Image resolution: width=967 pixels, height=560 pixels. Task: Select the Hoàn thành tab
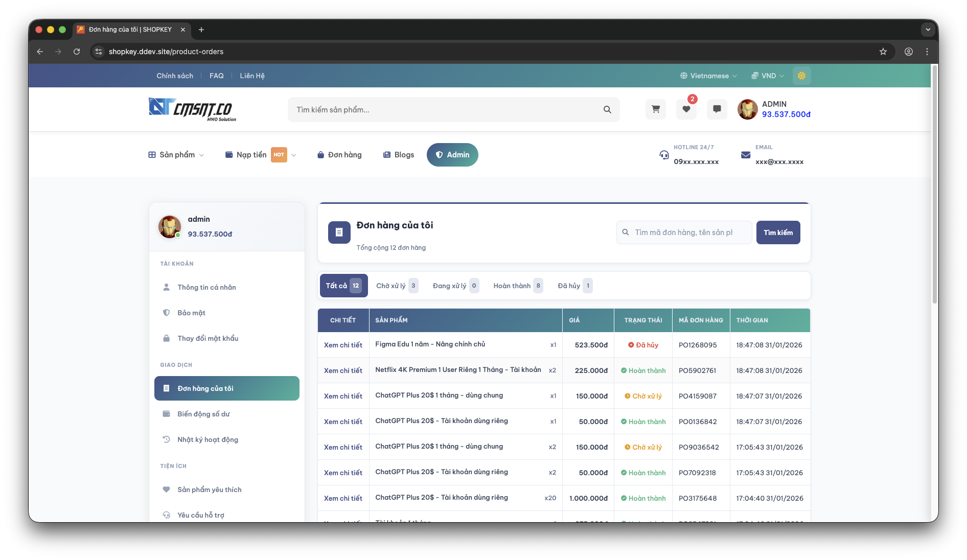(x=517, y=286)
